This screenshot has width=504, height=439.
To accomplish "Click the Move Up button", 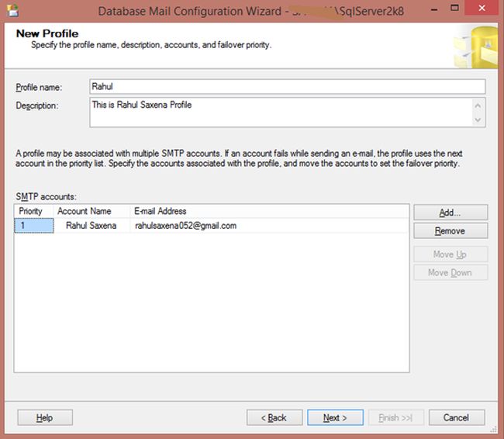I will pyautogui.click(x=450, y=254).
